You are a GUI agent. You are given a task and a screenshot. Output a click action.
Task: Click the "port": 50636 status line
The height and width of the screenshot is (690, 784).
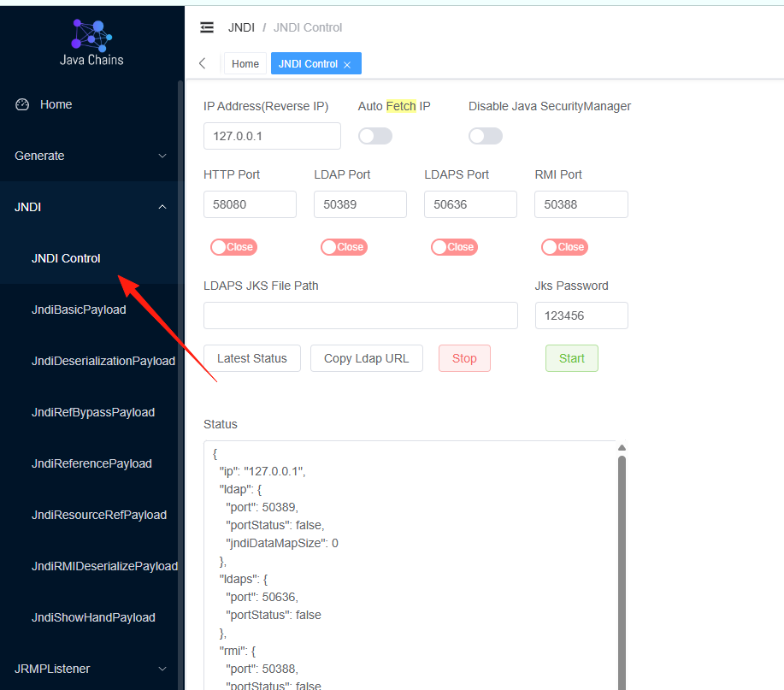click(x=262, y=597)
